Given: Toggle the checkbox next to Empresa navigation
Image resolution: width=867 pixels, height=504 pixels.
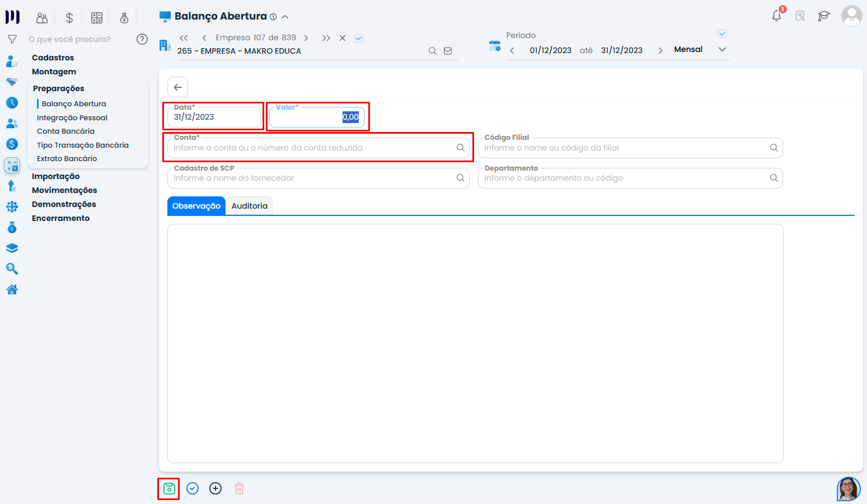Looking at the screenshot, I should (x=359, y=38).
